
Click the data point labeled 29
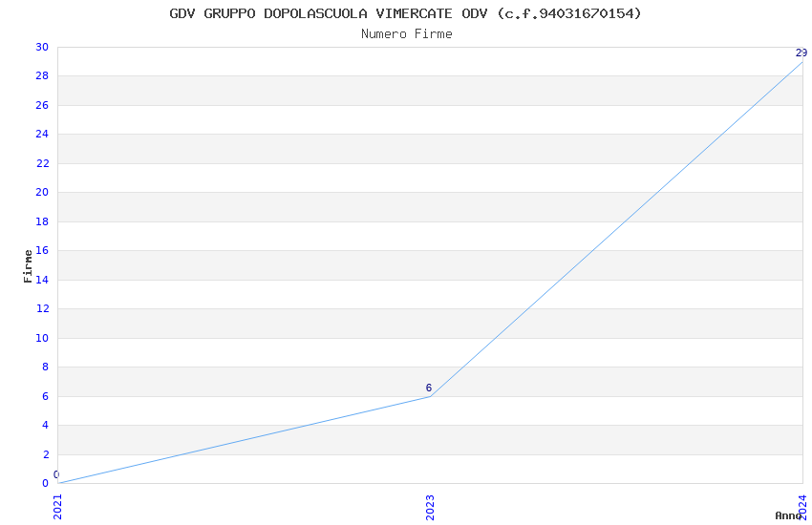[802, 62]
